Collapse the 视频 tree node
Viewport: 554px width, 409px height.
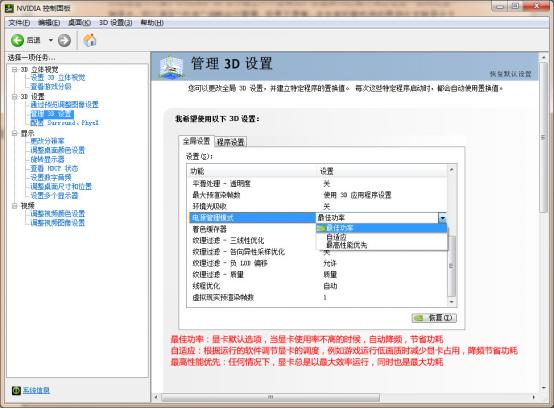pos(14,206)
